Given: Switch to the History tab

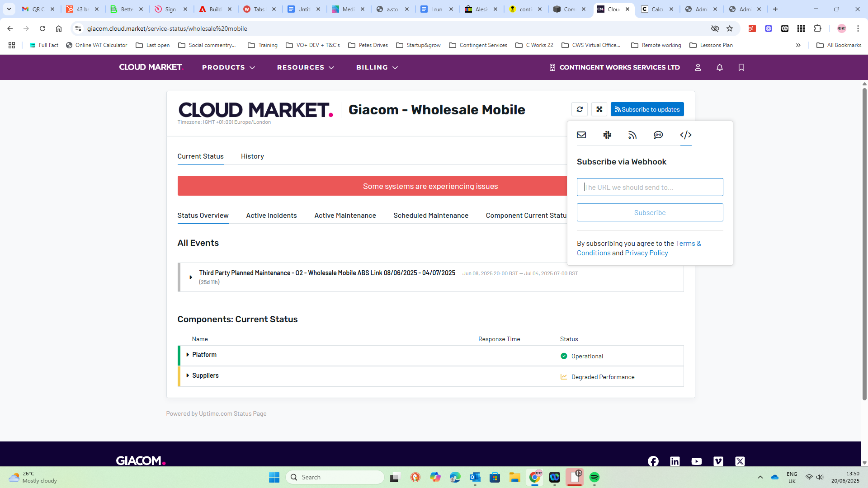Looking at the screenshot, I should [x=252, y=156].
